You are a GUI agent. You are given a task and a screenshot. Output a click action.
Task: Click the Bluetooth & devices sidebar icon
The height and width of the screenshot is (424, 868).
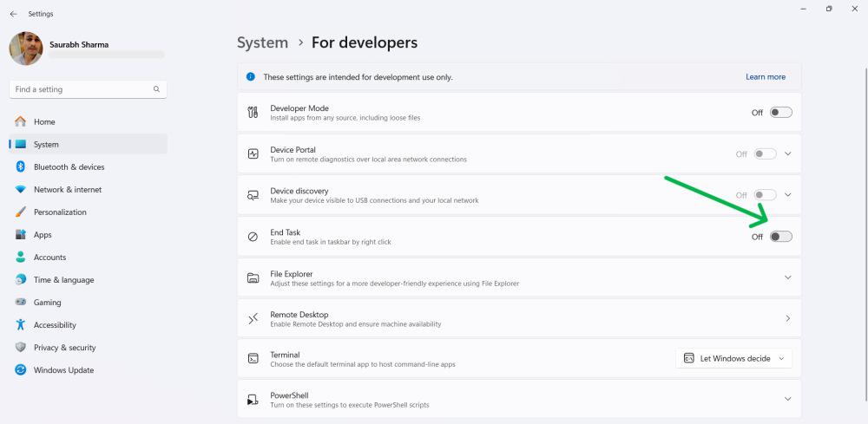[x=20, y=167]
